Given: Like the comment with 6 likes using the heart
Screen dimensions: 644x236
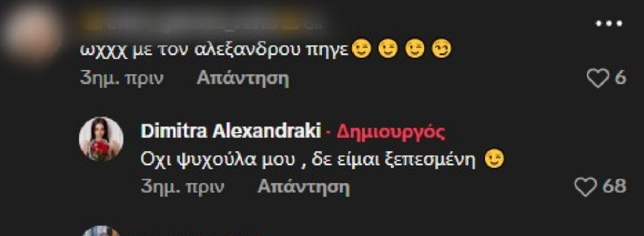Looking at the screenshot, I should point(598,78).
